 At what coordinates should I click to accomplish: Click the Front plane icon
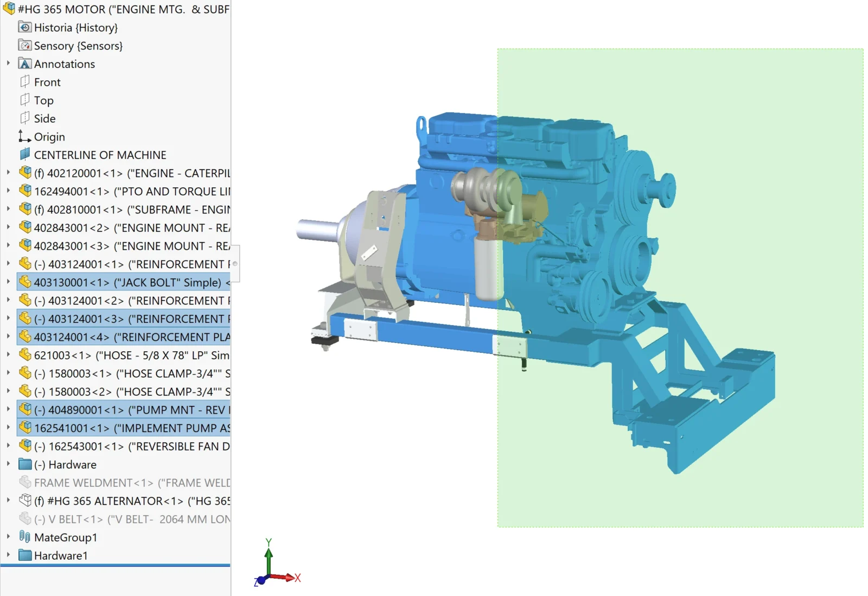point(25,82)
